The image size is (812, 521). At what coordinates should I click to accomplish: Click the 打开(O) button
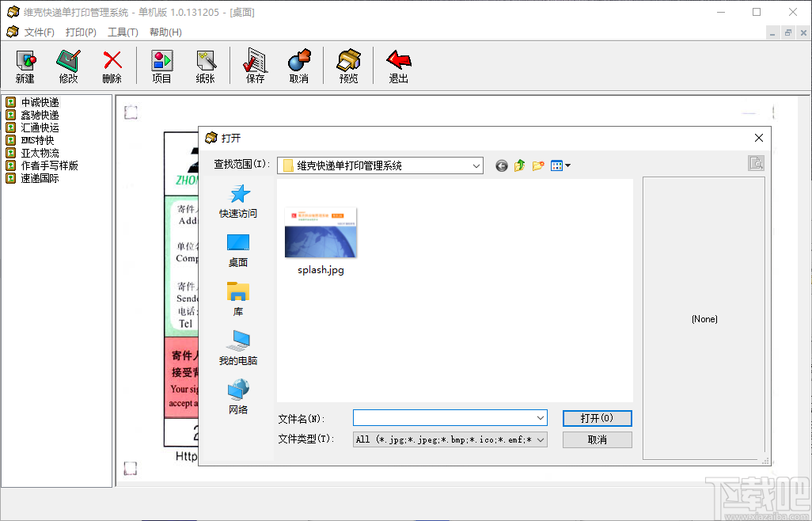(597, 418)
